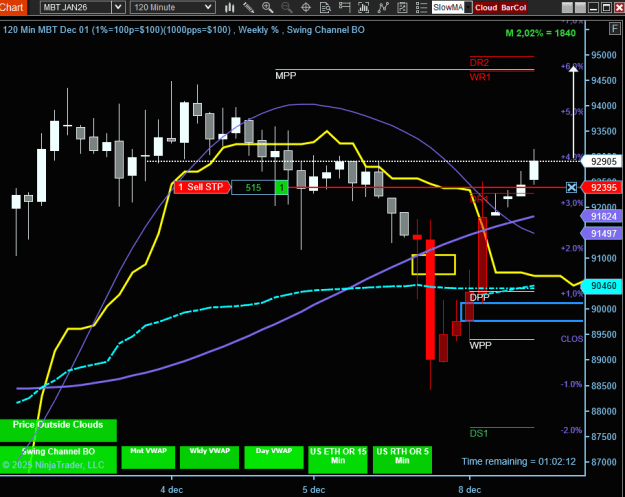Toggle the BarCol button
625x497 pixels.
tap(513, 8)
